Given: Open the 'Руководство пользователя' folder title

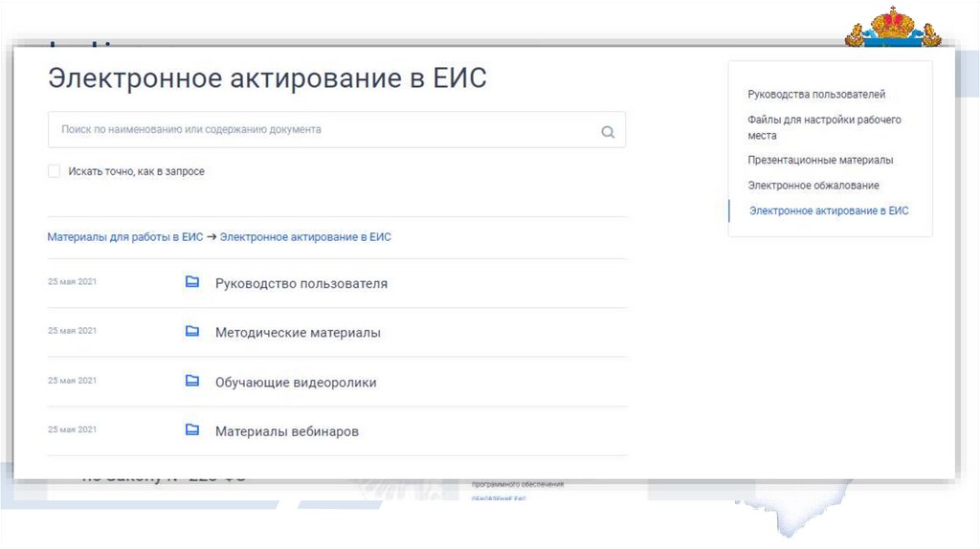Looking at the screenshot, I should point(301,284).
